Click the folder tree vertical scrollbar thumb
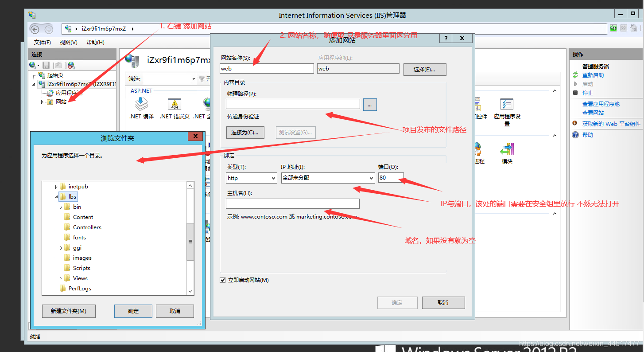 (x=190, y=242)
